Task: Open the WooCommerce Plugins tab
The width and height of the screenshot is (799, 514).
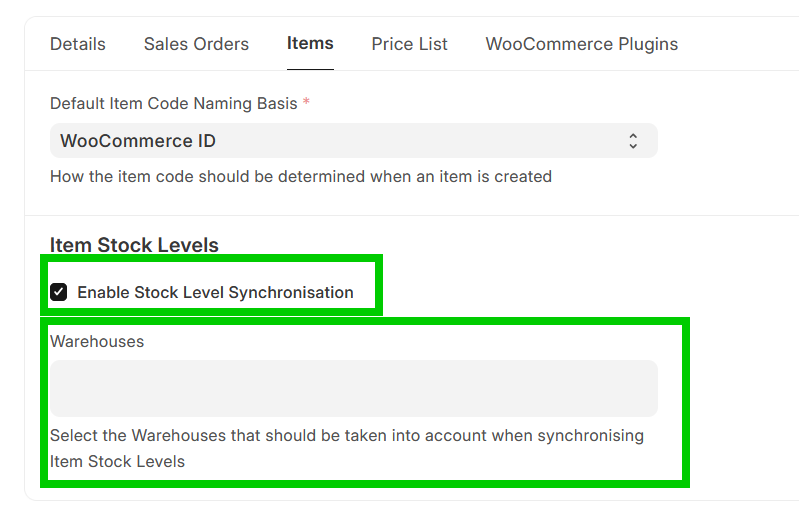Action: (581, 44)
